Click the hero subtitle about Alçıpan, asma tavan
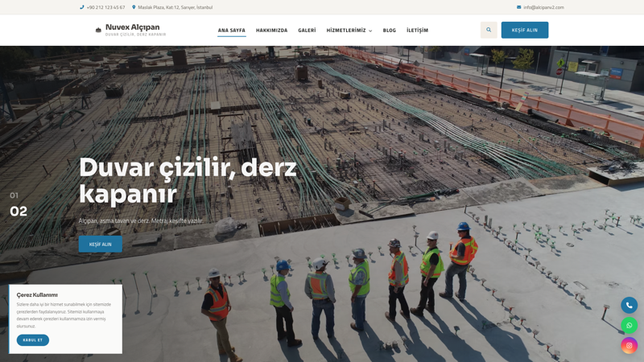The height and width of the screenshot is (362, 644). (x=141, y=220)
